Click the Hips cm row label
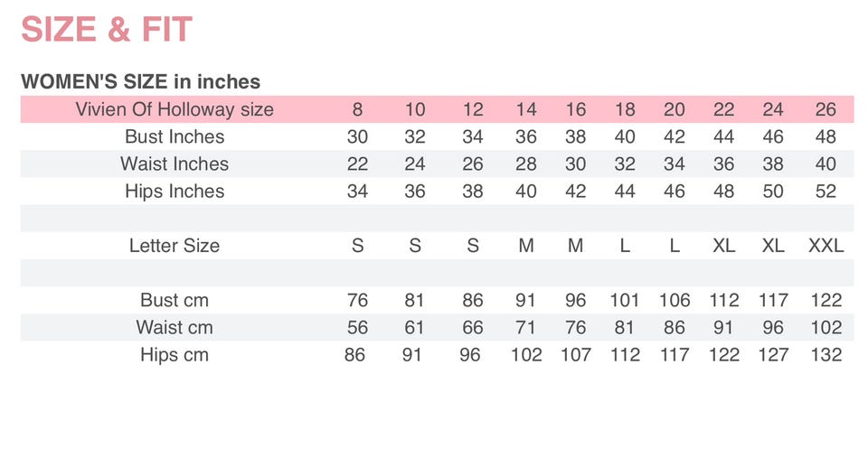Image resolution: width=868 pixels, height=449 pixels. (x=175, y=354)
